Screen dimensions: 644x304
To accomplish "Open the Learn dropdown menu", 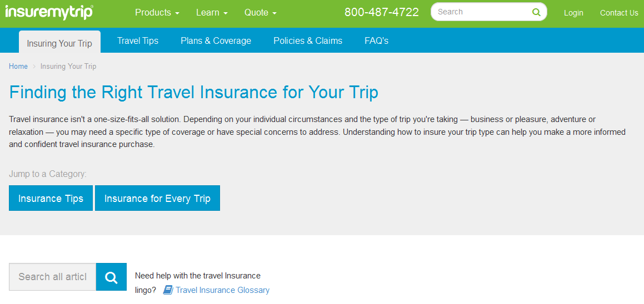I will [212, 12].
